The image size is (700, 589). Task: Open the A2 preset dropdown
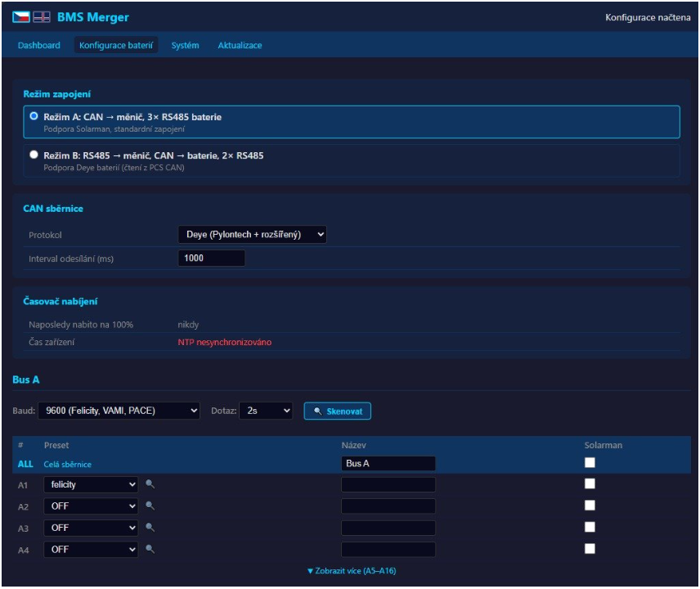click(91, 506)
